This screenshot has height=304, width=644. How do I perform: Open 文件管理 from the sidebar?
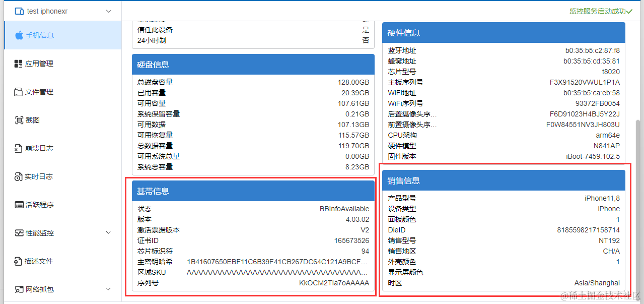[x=63, y=92]
